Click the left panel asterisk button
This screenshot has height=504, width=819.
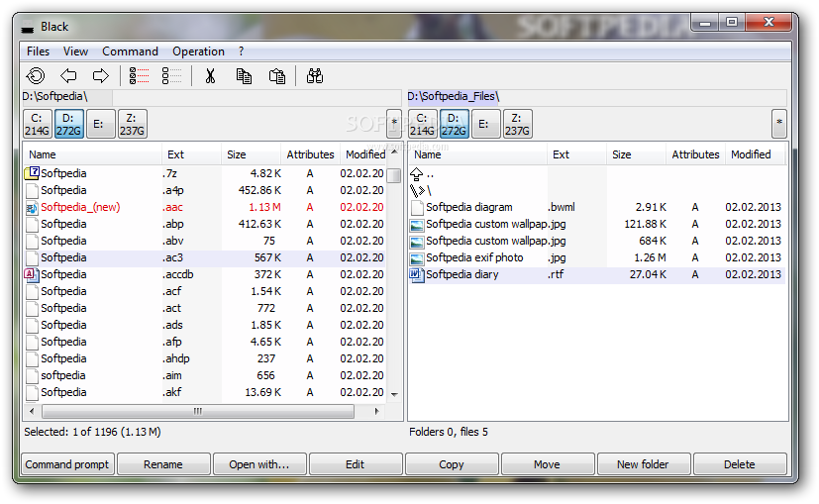(394, 124)
